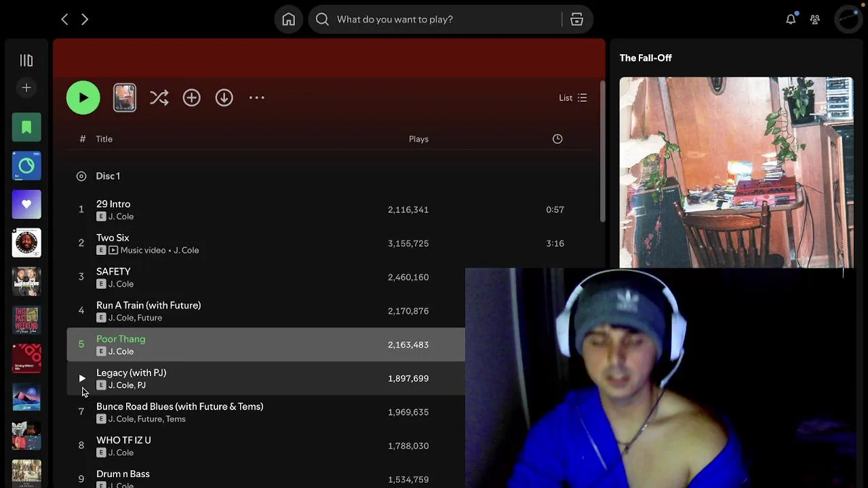The image size is (868, 488).
Task: Open Friend Activity icon
Action: pyautogui.click(x=815, y=20)
